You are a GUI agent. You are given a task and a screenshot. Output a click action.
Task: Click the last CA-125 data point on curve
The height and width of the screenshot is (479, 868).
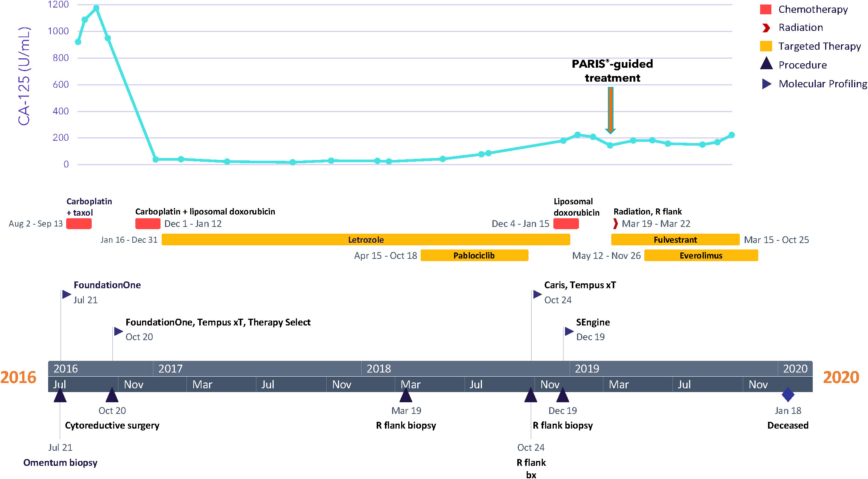point(732,135)
